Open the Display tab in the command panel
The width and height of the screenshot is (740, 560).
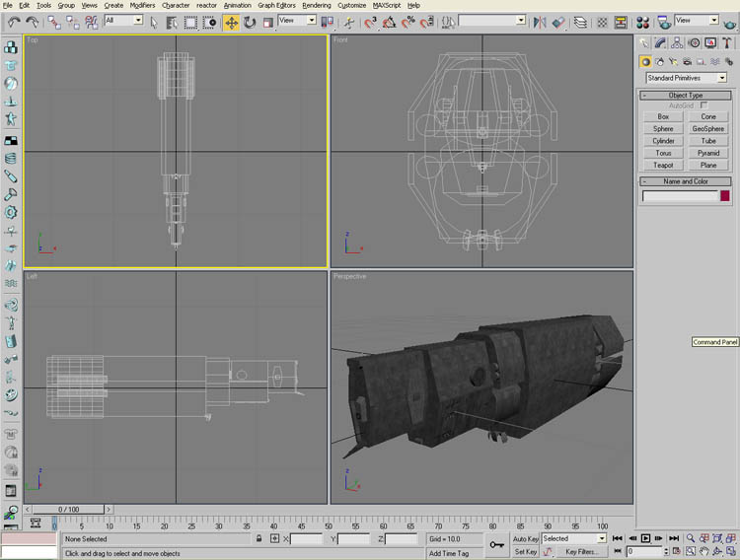(710, 42)
